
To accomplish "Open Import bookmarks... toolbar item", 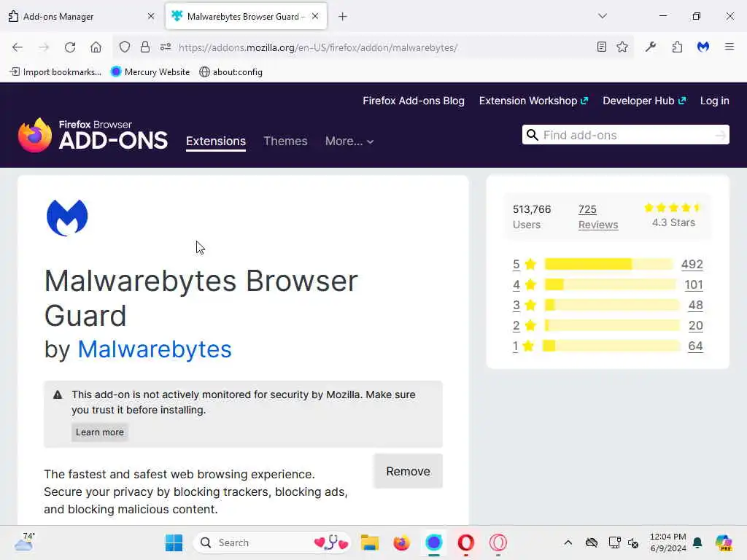I will click(55, 72).
